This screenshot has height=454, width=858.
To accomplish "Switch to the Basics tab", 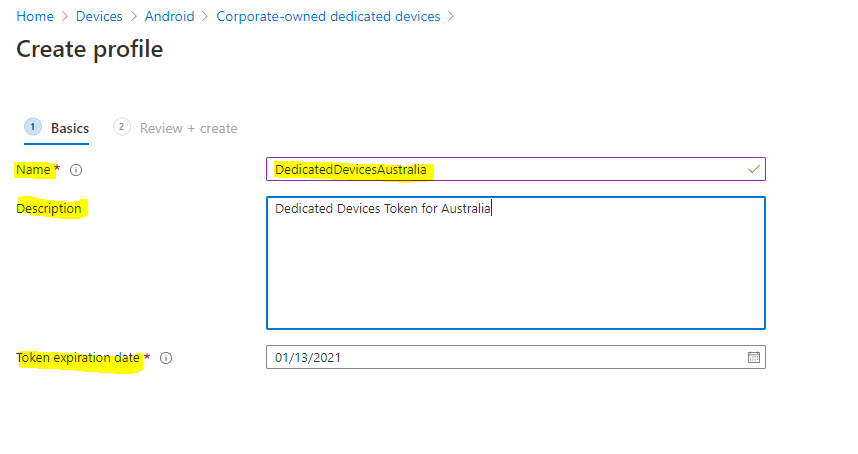I will click(x=70, y=128).
